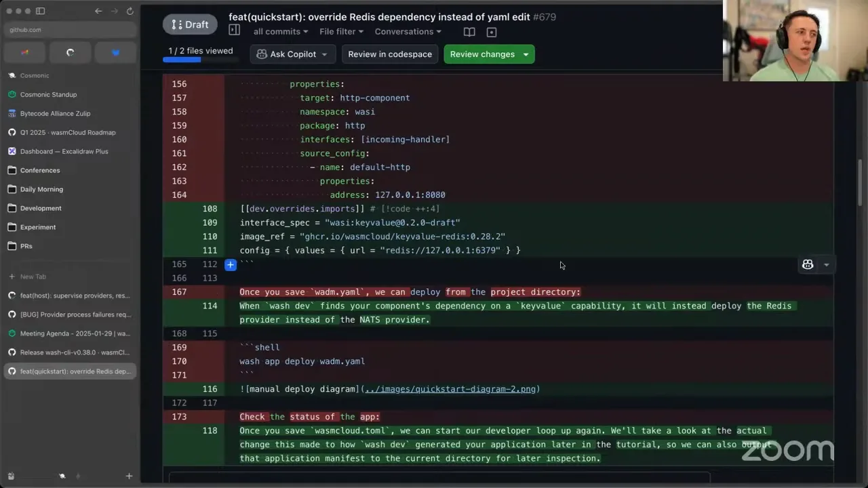The image size is (868, 488).
Task: Click the plus icon at sidebar bottom
Action: [x=129, y=476]
